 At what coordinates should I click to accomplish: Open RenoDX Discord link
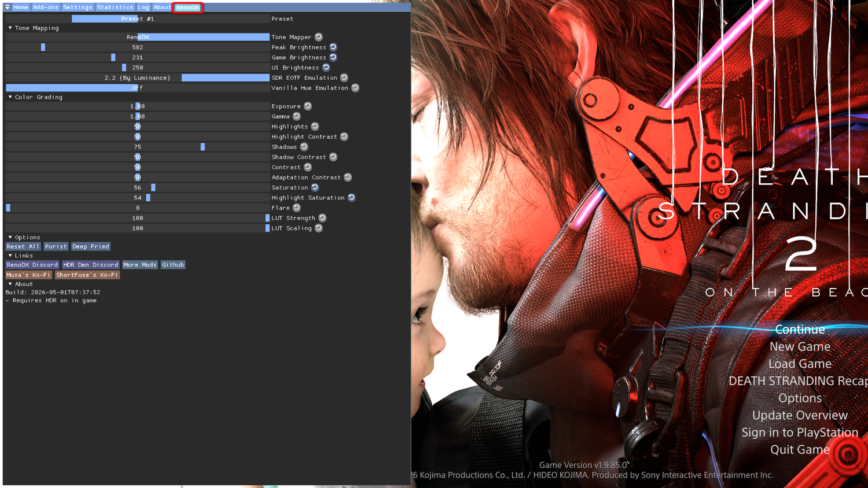click(x=32, y=265)
